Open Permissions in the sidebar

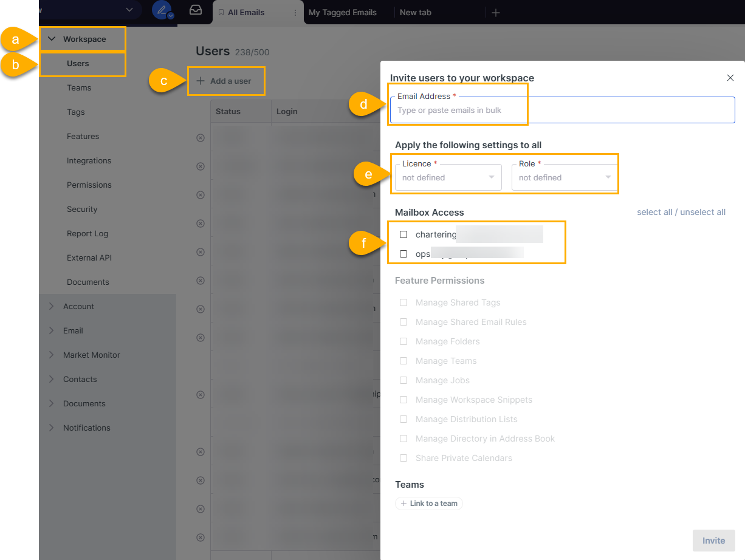click(x=89, y=185)
